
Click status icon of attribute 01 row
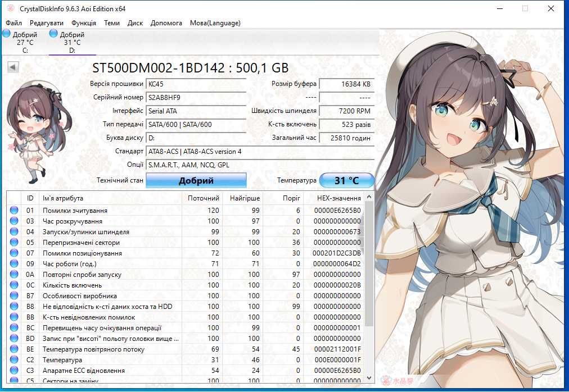[x=14, y=210]
